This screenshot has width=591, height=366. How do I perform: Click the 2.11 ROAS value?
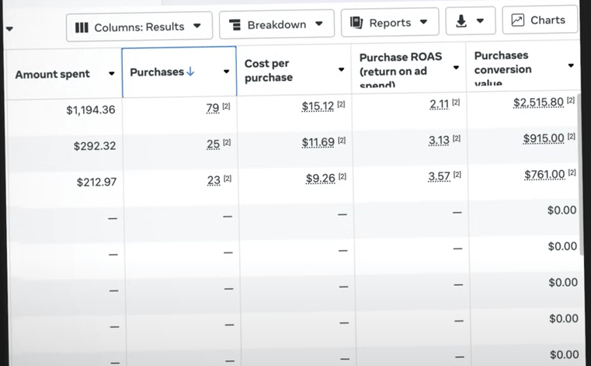439,104
